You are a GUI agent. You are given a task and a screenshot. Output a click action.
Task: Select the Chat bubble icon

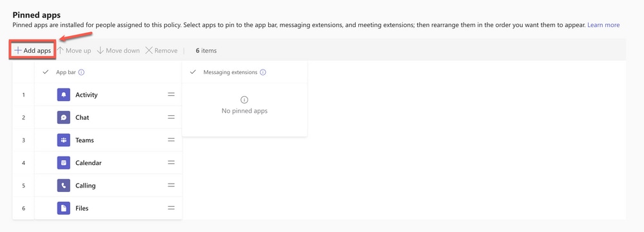(64, 117)
